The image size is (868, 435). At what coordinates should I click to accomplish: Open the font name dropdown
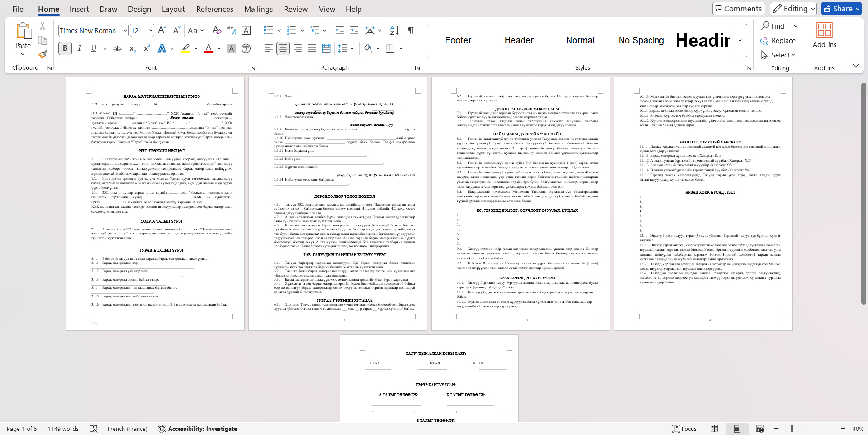(125, 30)
